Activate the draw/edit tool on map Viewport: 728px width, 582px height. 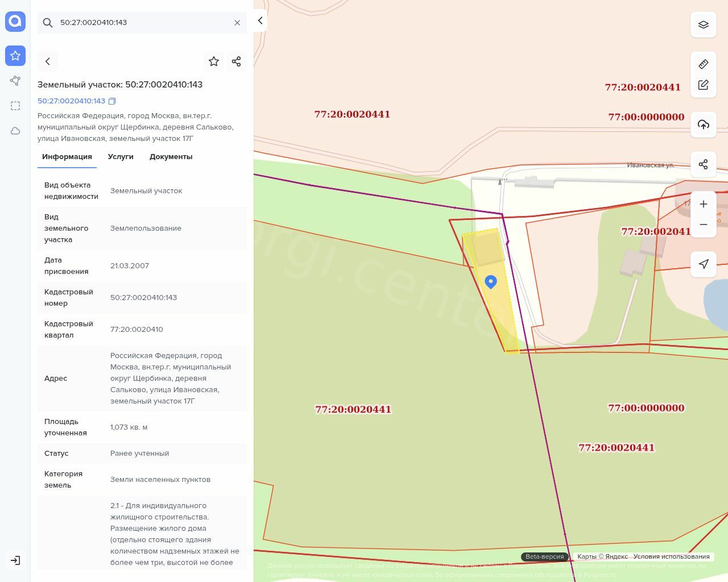[703, 85]
